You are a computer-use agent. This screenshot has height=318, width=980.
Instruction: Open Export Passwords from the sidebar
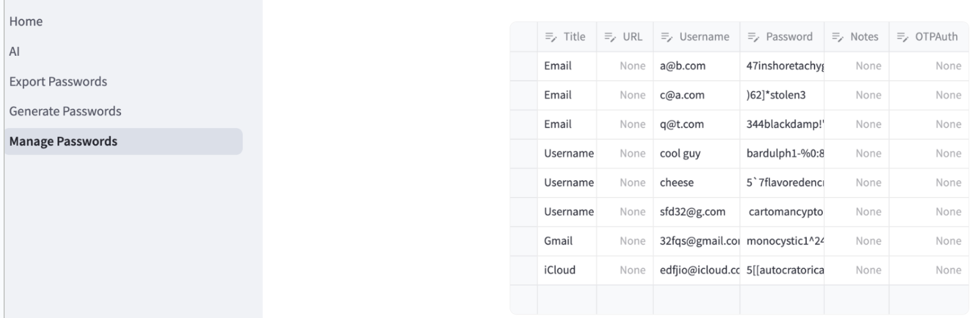tap(58, 82)
